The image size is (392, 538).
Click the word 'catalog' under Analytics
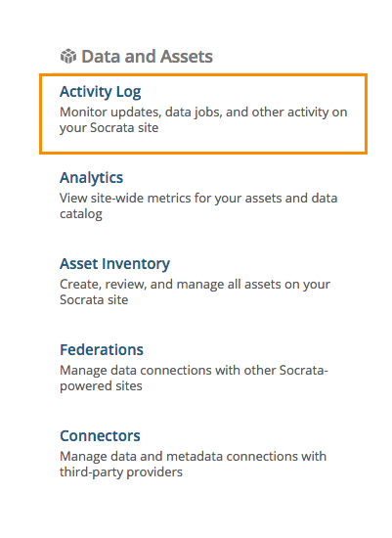click(x=81, y=214)
